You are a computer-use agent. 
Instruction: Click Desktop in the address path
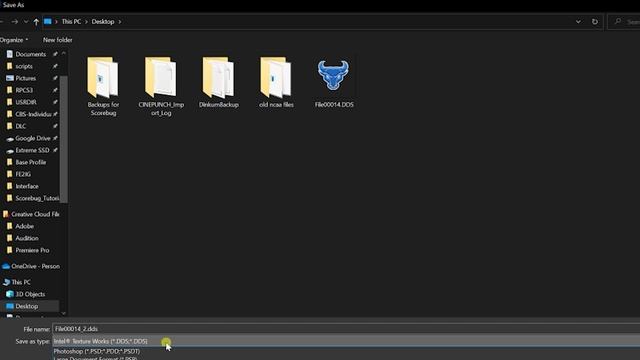click(x=103, y=22)
